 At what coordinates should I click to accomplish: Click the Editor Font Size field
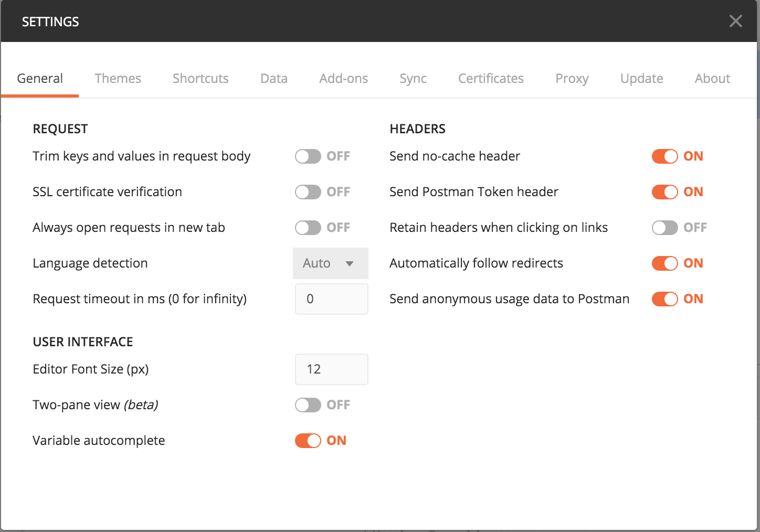(x=331, y=369)
